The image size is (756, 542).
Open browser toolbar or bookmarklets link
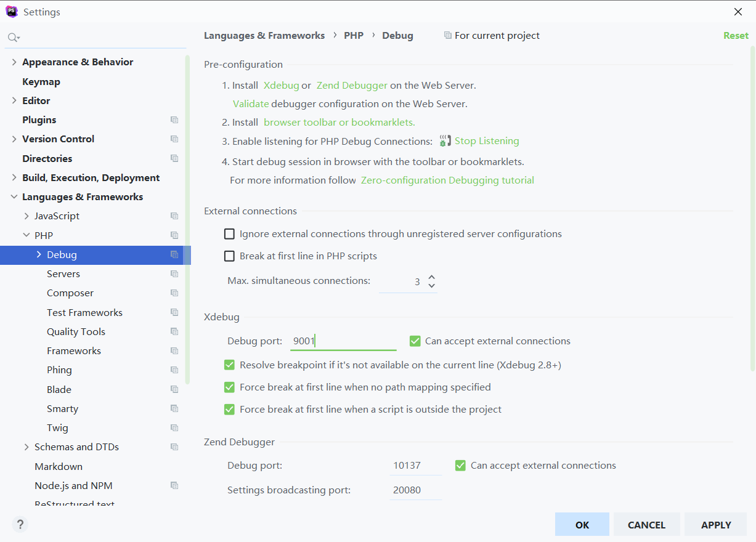pos(339,123)
